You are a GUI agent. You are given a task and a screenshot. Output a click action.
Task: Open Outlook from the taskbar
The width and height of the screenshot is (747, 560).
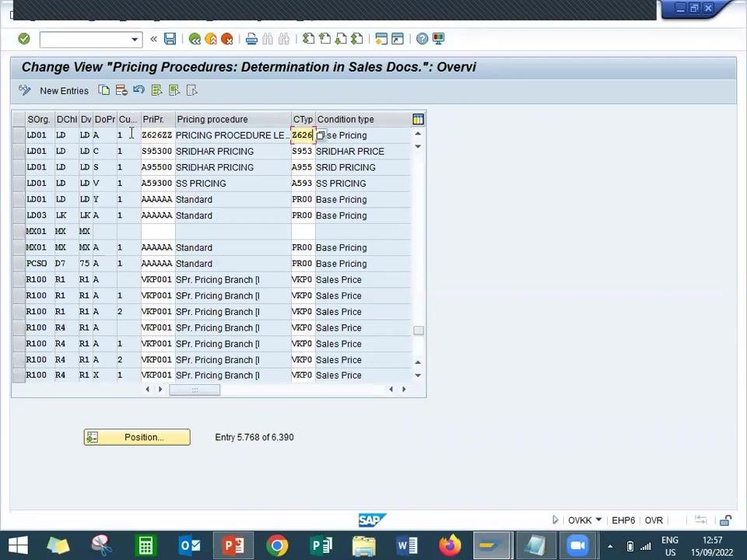click(190, 546)
